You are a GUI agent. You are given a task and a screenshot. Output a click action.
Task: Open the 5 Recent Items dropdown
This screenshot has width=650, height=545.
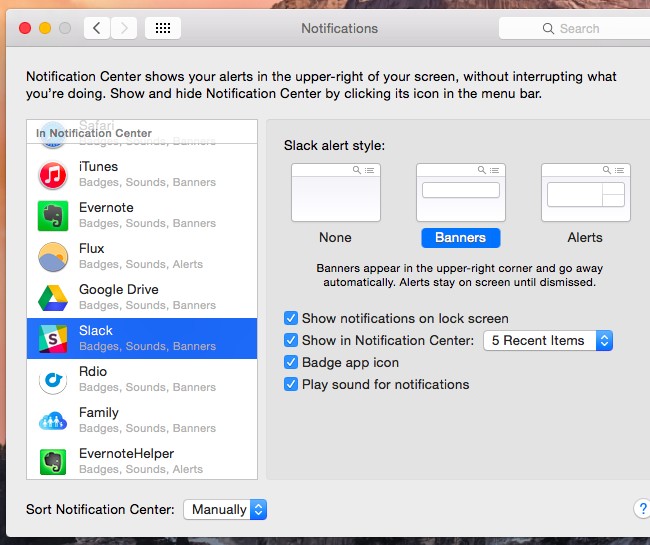548,341
